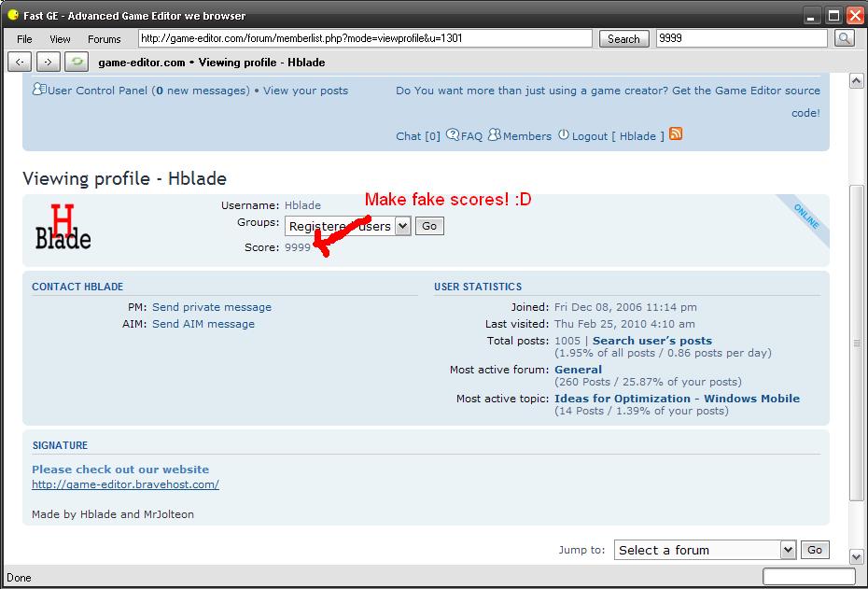Click the Score value 9999
Image resolution: width=868 pixels, height=589 pixels.
click(x=298, y=247)
